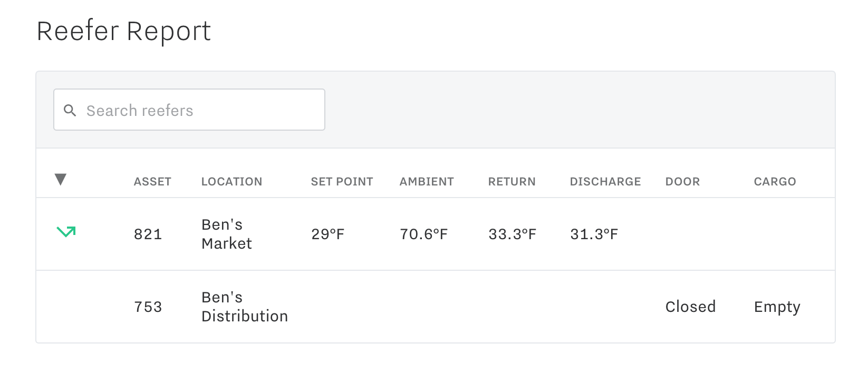
Task: Open details for reefer asset 753
Action: [148, 307]
